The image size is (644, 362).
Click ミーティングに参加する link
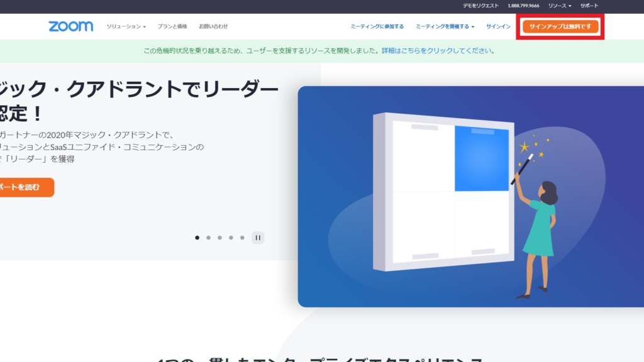(377, 26)
